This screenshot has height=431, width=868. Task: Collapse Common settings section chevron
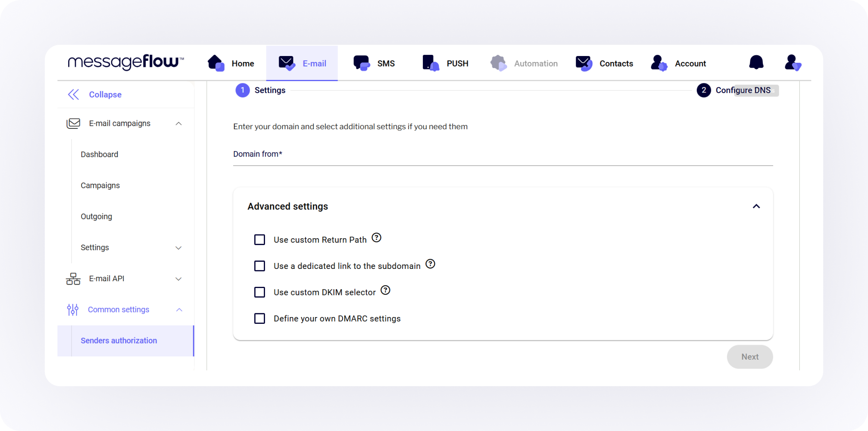coord(179,310)
